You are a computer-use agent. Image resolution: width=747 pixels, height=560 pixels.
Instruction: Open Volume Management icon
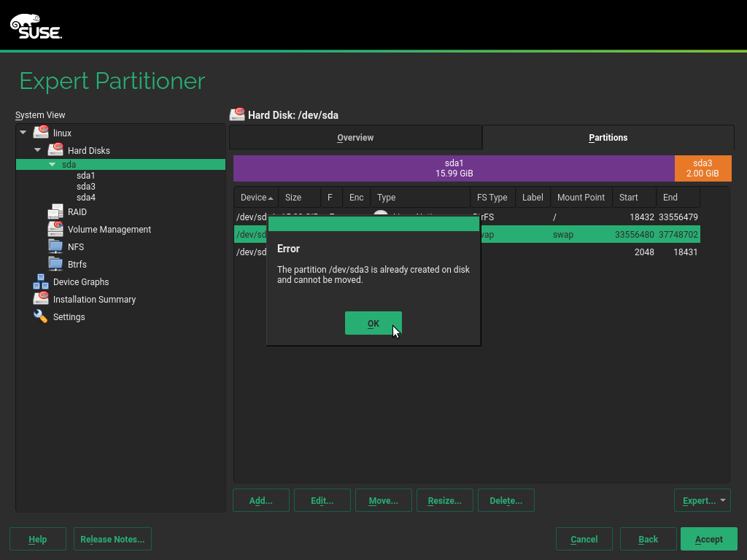point(55,229)
